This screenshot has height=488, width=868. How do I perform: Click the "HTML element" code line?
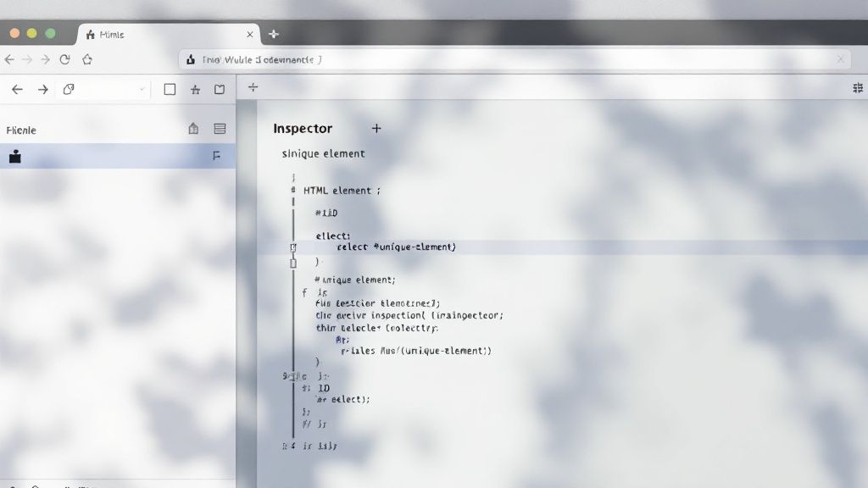(x=342, y=191)
